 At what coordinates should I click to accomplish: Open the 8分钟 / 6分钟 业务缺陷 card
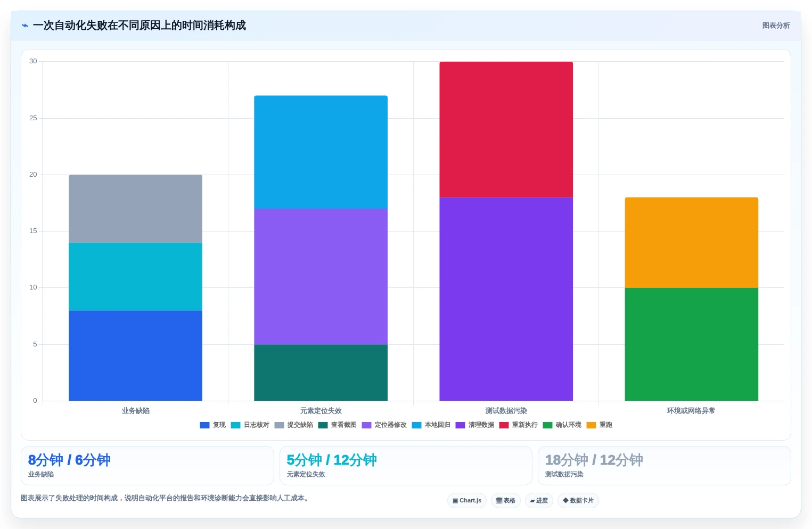(x=147, y=466)
